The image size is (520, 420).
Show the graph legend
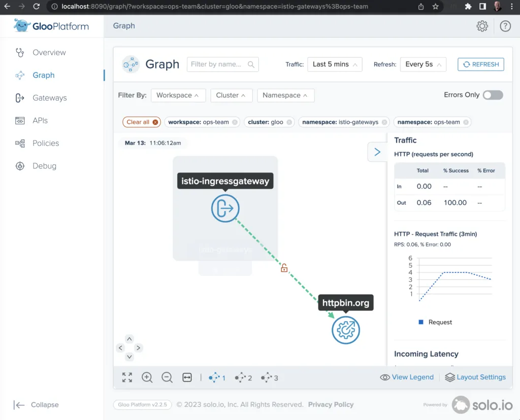click(407, 377)
